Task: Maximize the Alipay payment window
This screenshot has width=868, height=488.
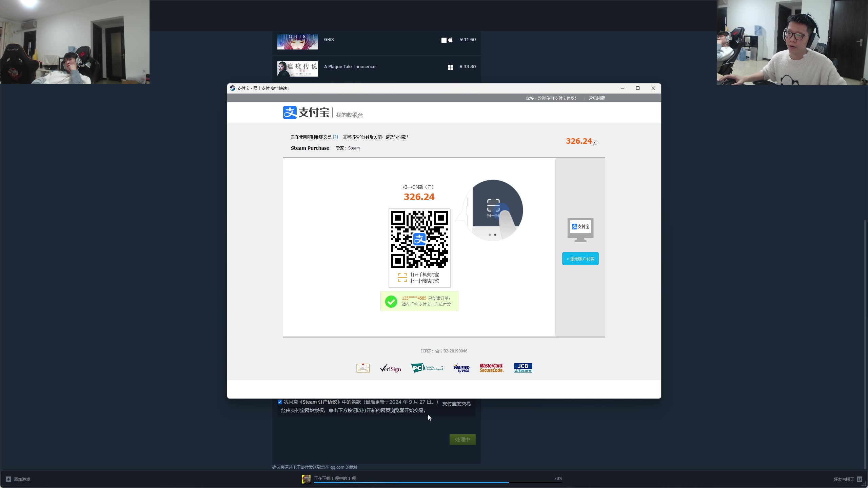Action: point(638,88)
